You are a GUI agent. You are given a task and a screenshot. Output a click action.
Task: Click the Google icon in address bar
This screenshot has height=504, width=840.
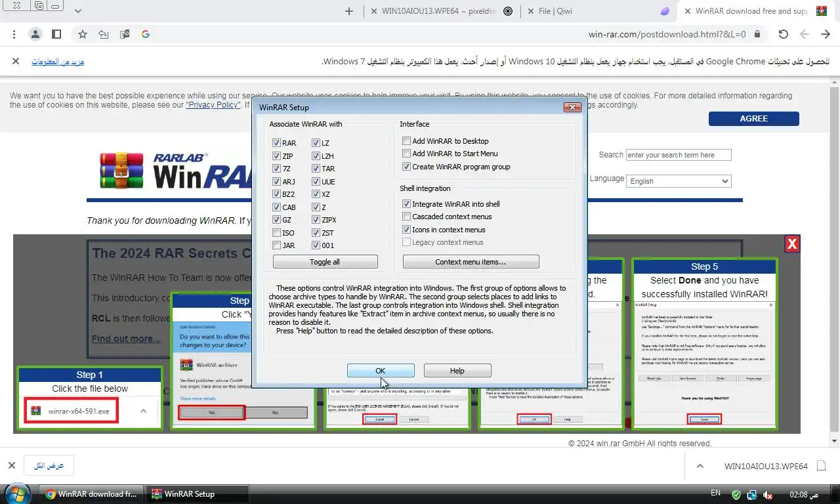[145, 34]
